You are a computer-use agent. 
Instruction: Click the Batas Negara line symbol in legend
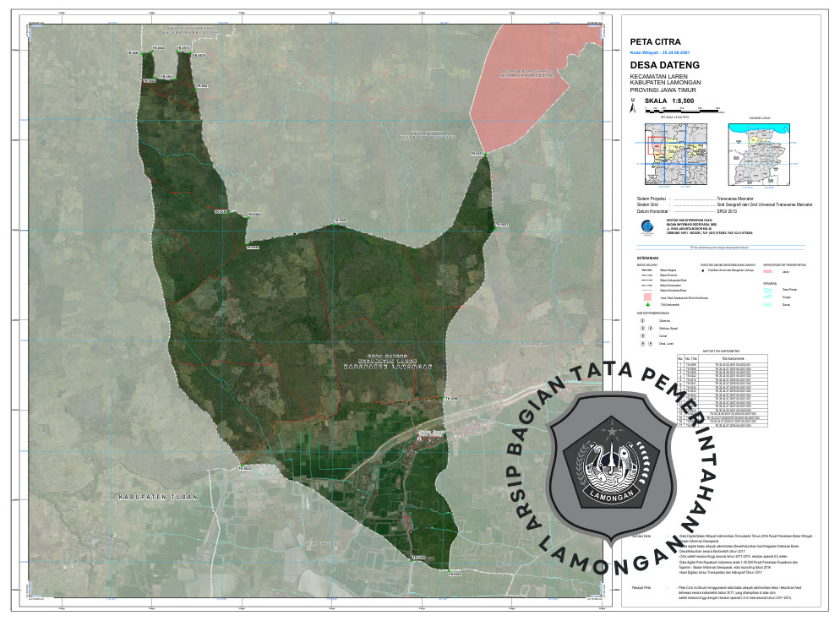[646, 270]
